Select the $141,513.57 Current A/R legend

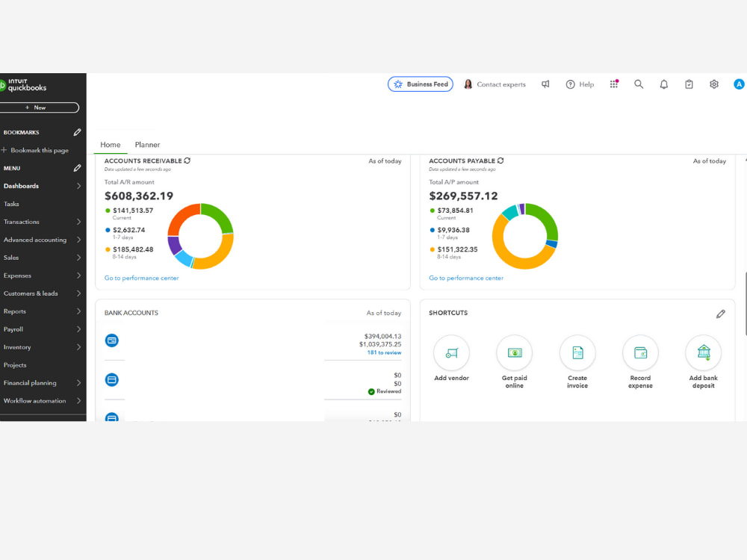tap(129, 214)
